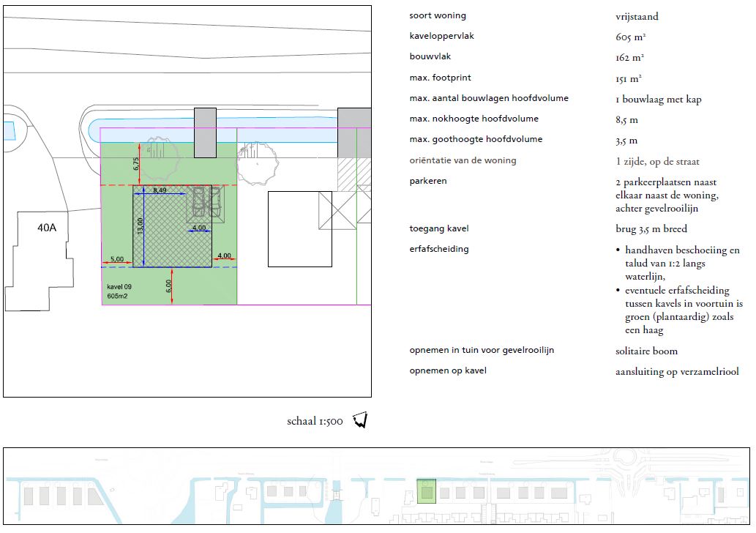
Task: Select the 6,75 front setback dimension
Action: point(135,165)
